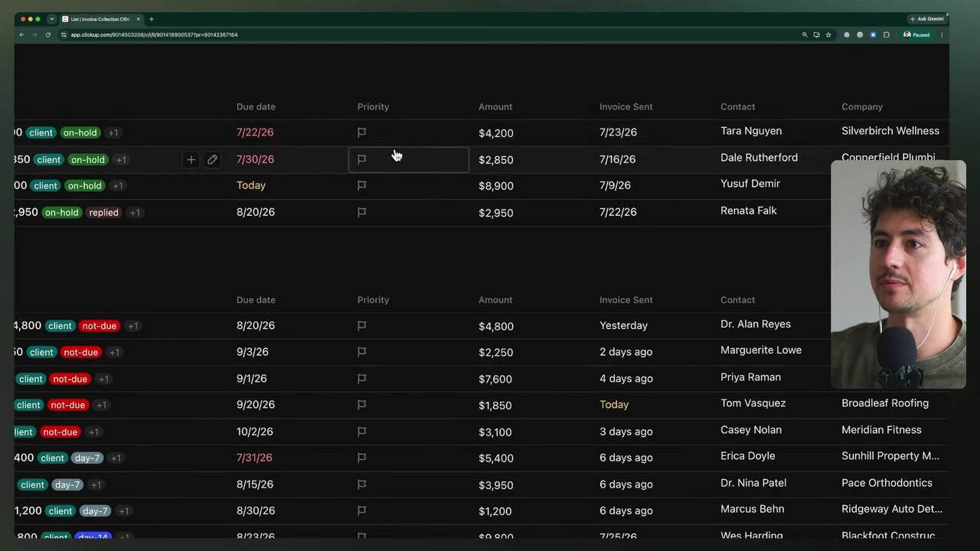Set priority flag for Priya Raman row
This screenshot has width=980, height=551.
coord(362,378)
